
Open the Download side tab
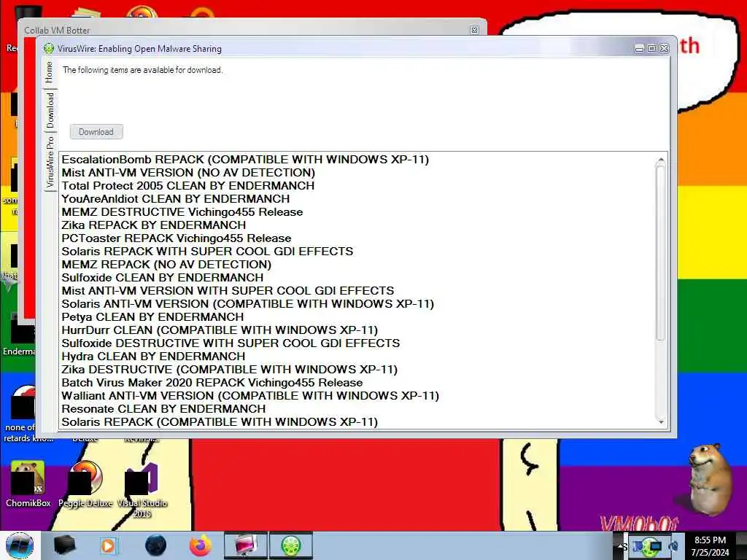(x=50, y=110)
